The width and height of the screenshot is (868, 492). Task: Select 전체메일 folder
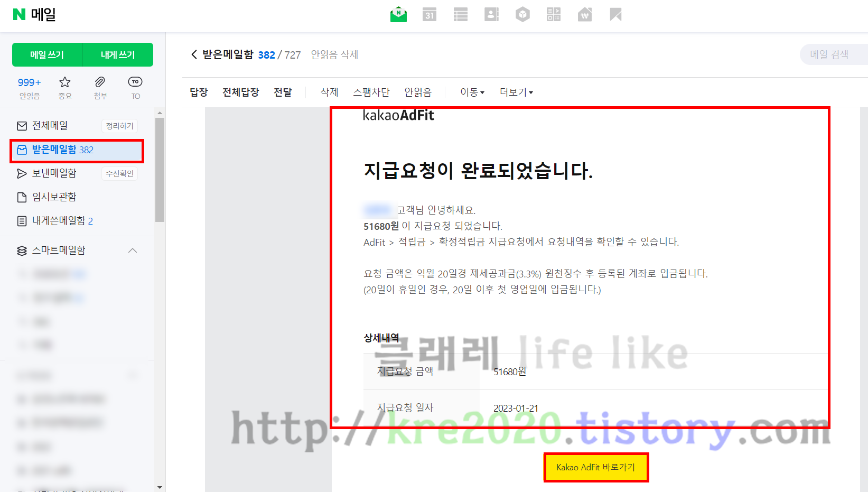pyautogui.click(x=50, y=126)
